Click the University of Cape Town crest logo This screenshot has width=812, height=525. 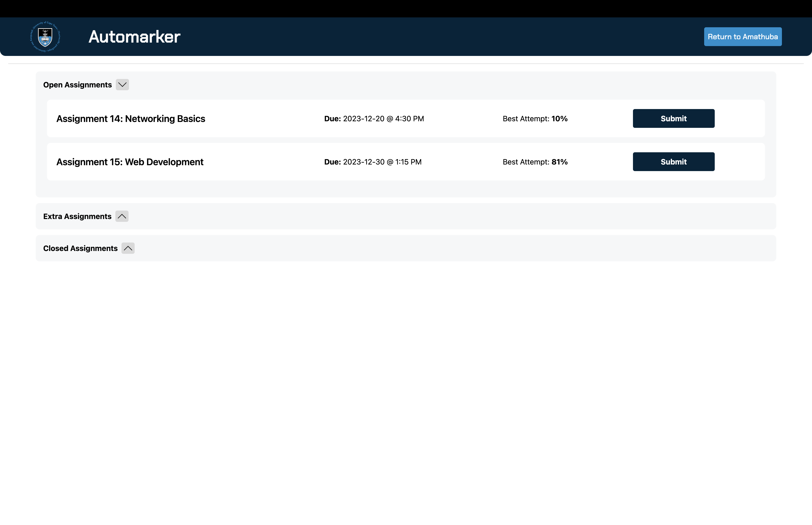pyautogui.click(x=45, y=36)
